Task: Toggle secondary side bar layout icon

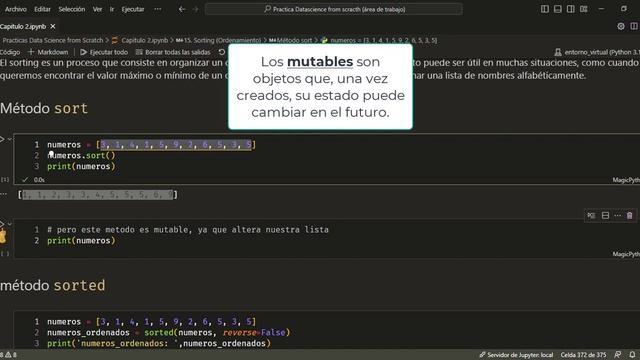Action: [571, 9]
